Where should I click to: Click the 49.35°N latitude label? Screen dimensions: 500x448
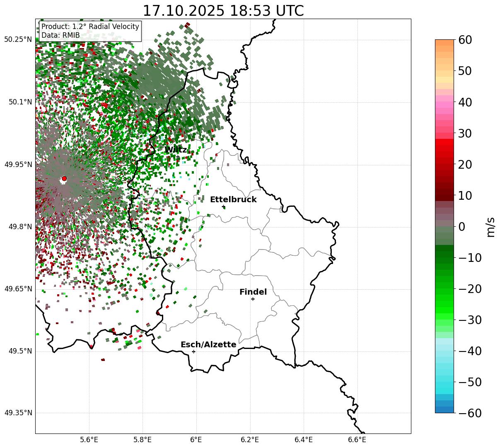click(x=18, y=413)
